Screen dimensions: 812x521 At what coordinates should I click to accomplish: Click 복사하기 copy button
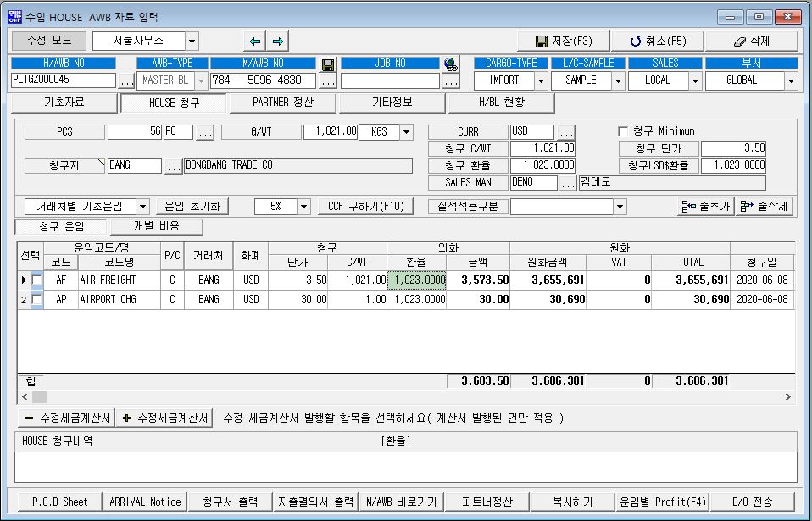[572, 502]
